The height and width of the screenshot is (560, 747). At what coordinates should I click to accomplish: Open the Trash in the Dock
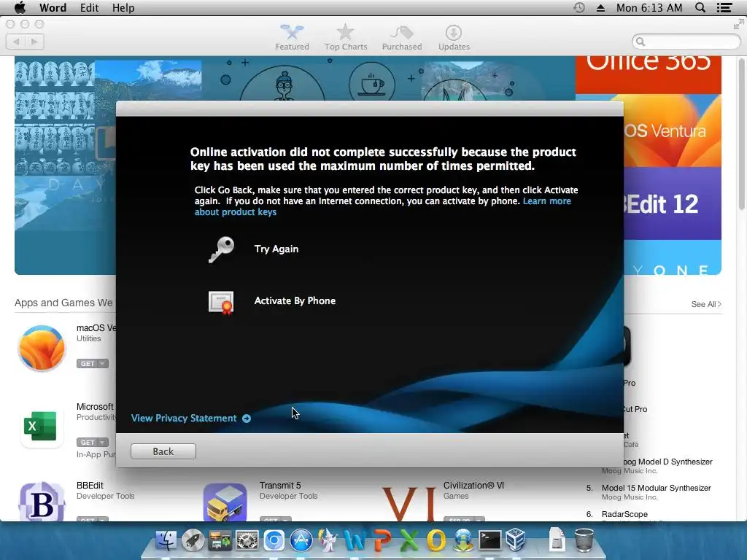[584, 540]
